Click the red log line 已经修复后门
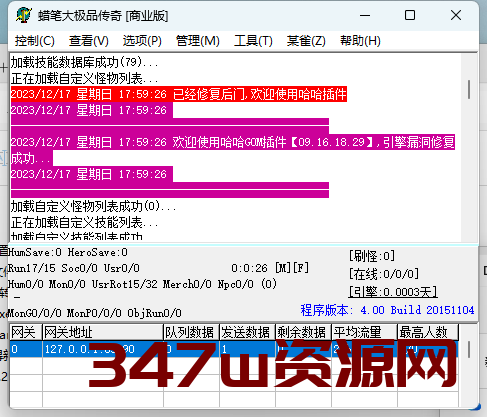 click(x=179, y=94)
